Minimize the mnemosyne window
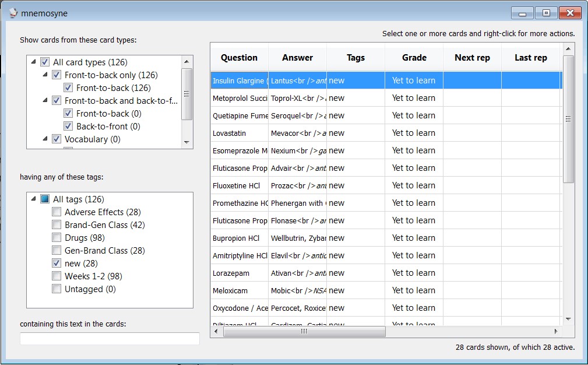Screen dimensions: 588x365 coord(523,13)
